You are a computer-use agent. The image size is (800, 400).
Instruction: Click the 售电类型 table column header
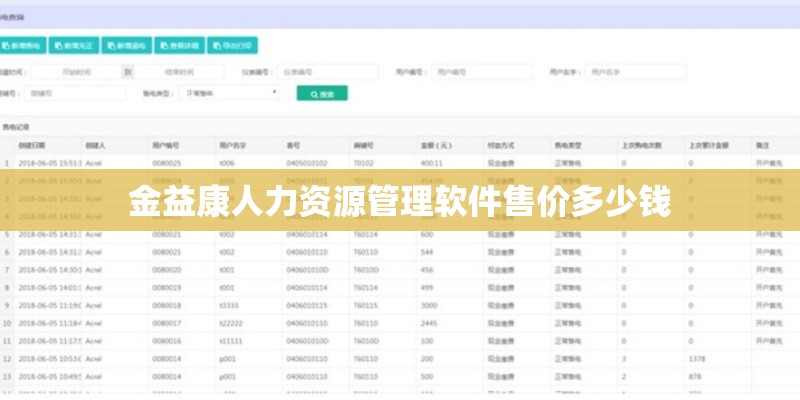pyautogui.click(x=568, y=145)
